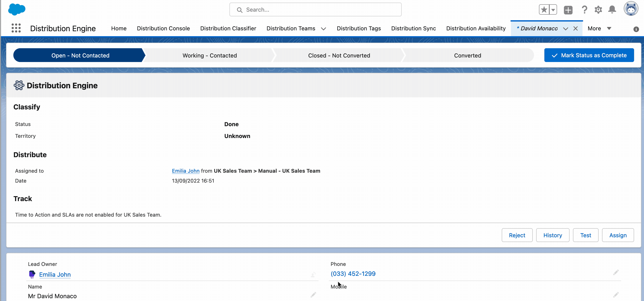Open the Distribution Classifier tab
The width and height of the screenshot is (644, 301).
(x=228, y=28)
